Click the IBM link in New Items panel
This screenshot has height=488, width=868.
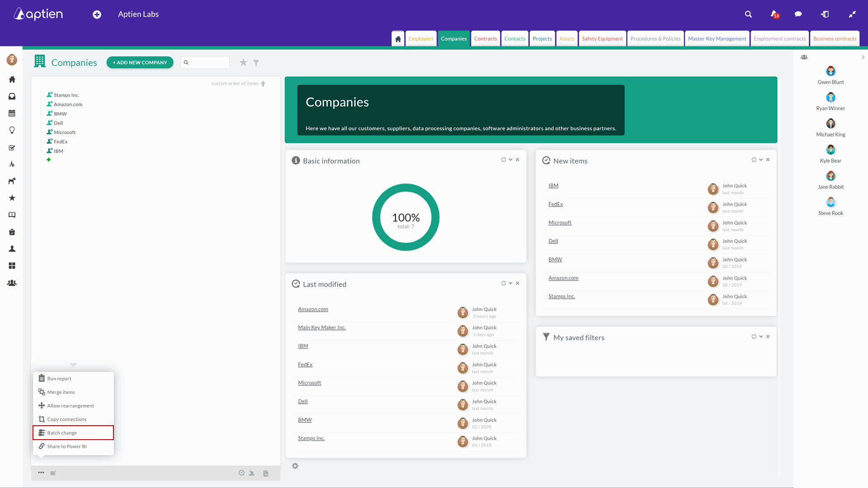click(x=553, y=185)
